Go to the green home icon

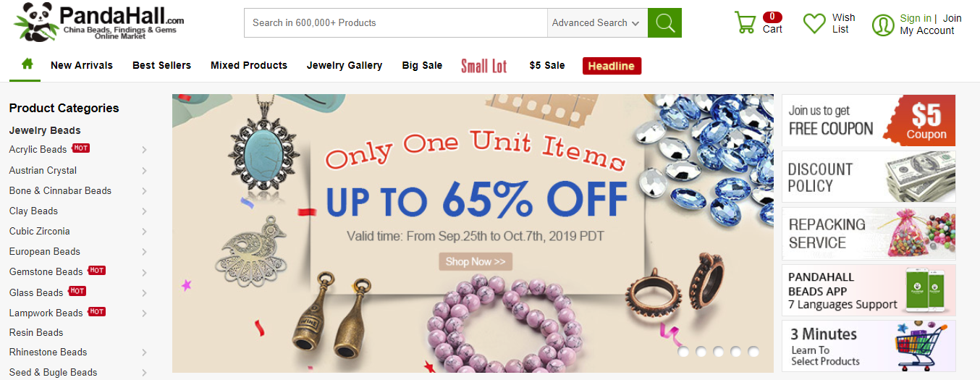click(x=28, y=64)
